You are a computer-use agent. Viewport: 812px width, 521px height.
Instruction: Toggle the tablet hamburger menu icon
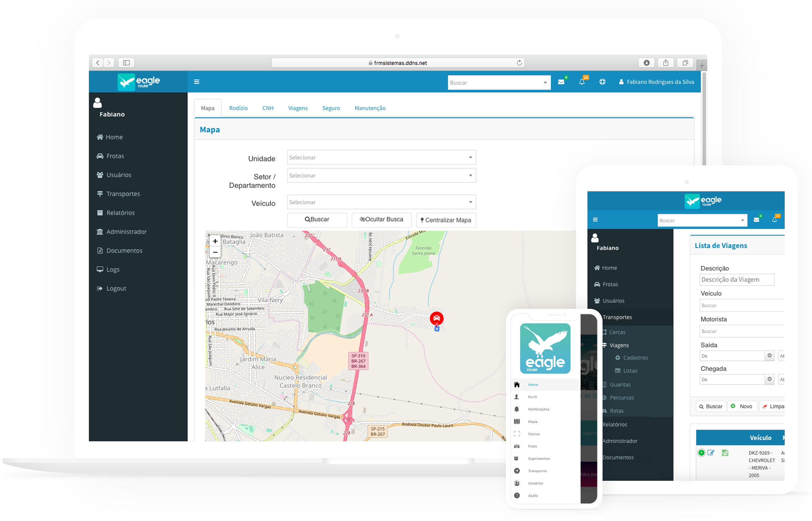(595, 220)
